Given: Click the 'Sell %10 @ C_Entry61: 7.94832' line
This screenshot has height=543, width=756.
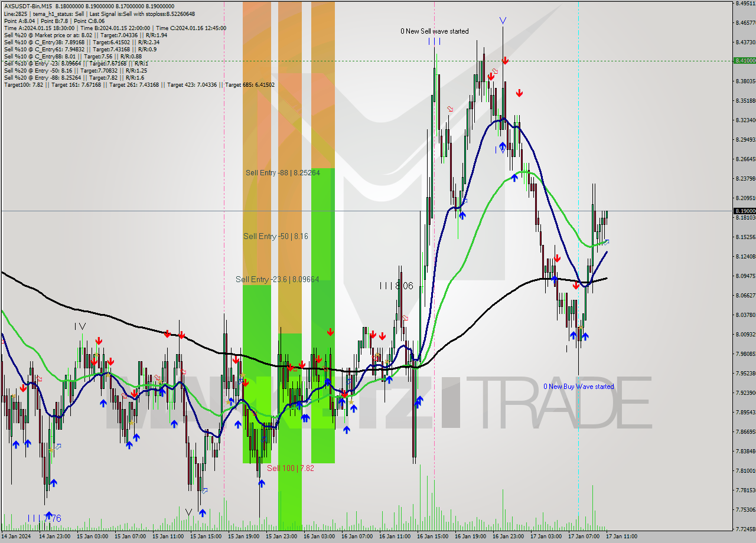Looking at the screenshot, I should [x=80, y=49].
